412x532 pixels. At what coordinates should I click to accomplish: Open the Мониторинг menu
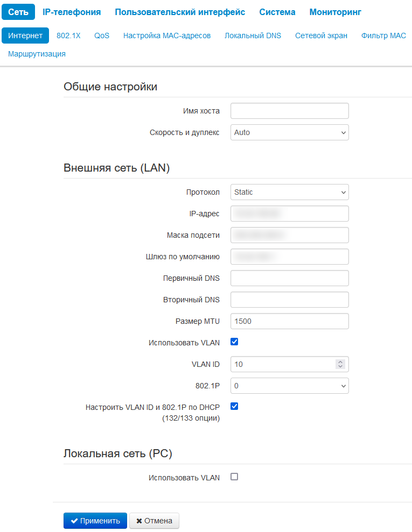(x=335, y=12)
